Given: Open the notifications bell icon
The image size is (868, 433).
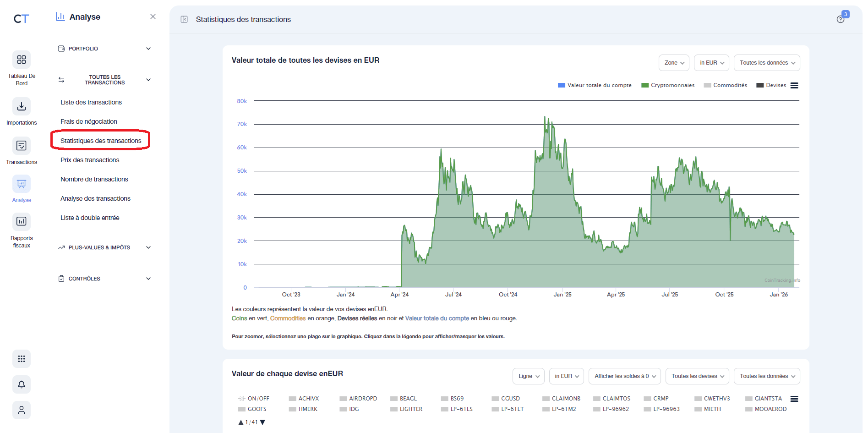Looking at the screenshot, I should click(x=21, y=384).
